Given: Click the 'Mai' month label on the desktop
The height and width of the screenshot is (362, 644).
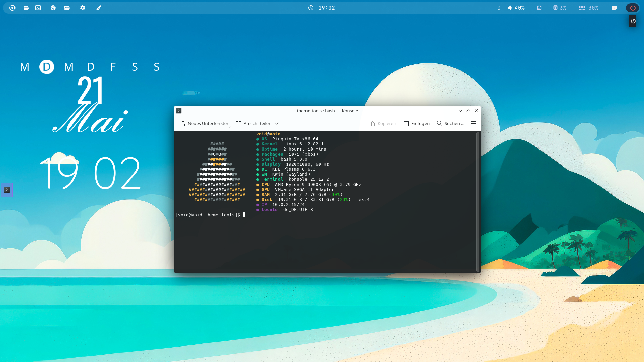Looking at the screenshot, I should [x=90, y=119].
